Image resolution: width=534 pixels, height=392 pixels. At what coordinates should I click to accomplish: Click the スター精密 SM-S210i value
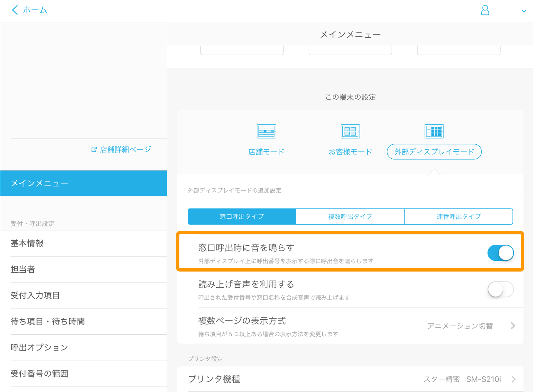pyautogui.click(x=462, y=379)
